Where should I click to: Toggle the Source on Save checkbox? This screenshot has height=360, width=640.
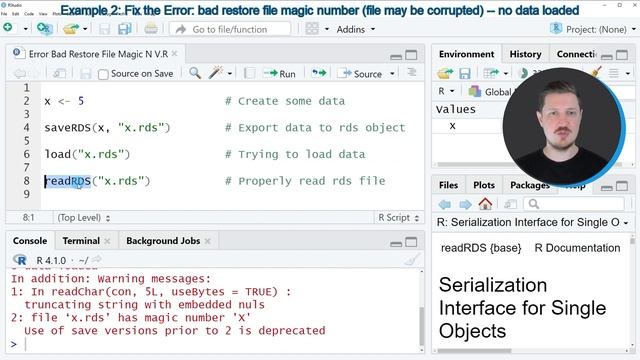click(x=103, y=74)
